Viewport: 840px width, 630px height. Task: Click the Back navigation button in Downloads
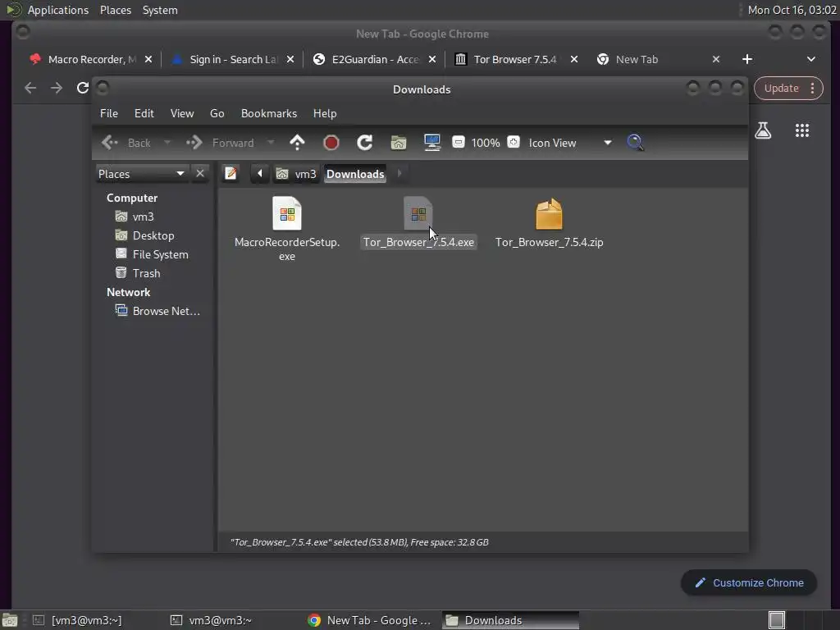(126, 143)
